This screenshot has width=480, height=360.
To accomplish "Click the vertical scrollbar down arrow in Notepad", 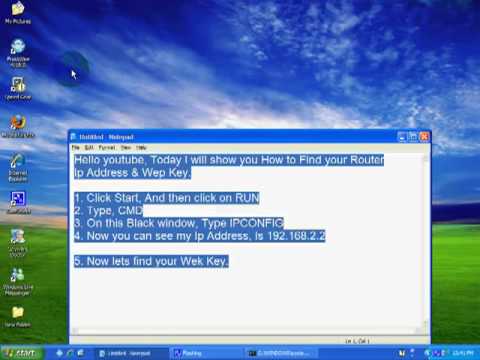I will [x=426, y=323].
